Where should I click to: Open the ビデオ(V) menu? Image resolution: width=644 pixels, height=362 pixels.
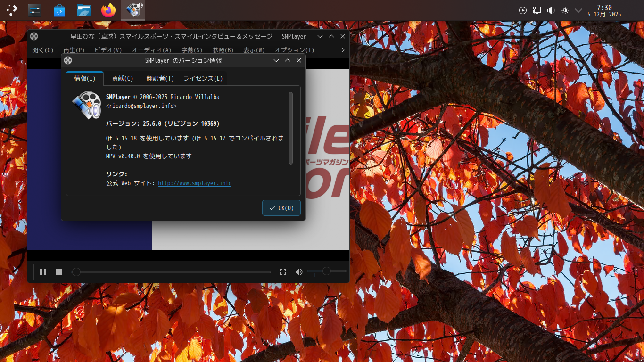(x=108, y=50)
